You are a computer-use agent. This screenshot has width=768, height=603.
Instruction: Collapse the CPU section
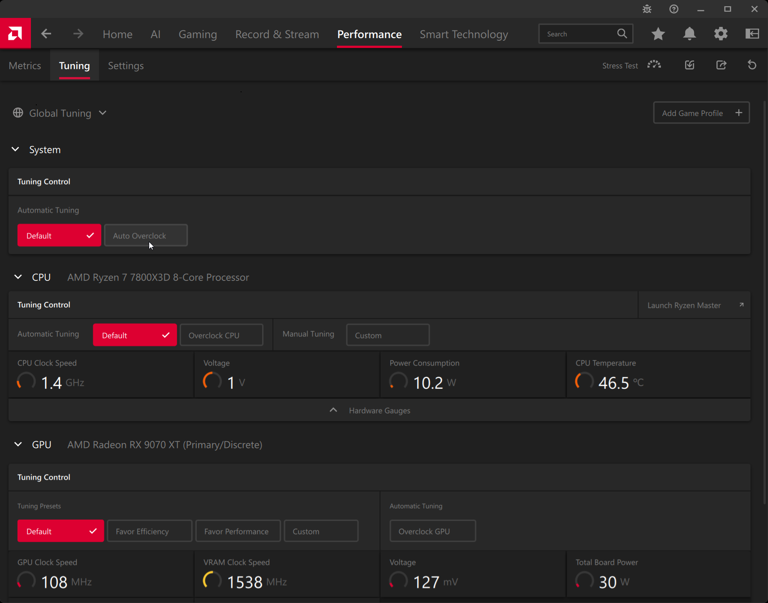pos(18,277)
